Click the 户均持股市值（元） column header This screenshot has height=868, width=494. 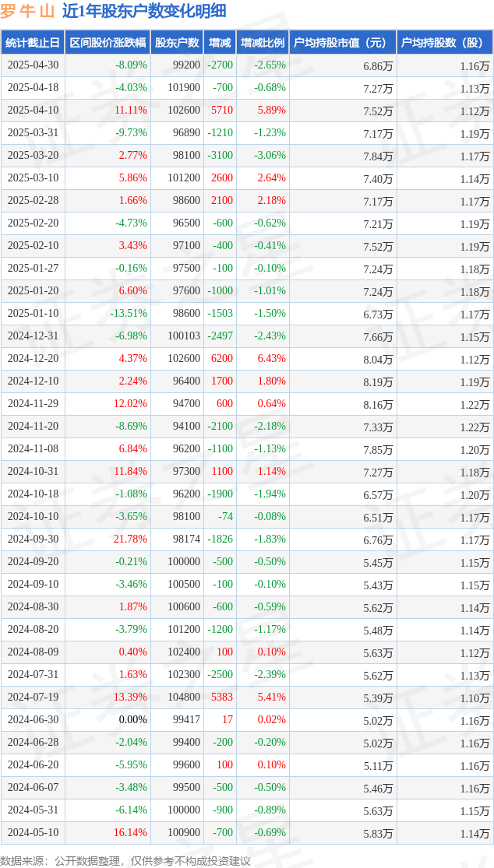pos(343,43)
